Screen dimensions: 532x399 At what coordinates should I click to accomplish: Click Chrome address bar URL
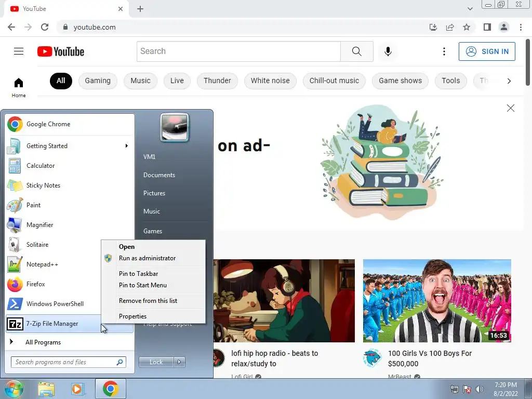[x=95, y=27]
